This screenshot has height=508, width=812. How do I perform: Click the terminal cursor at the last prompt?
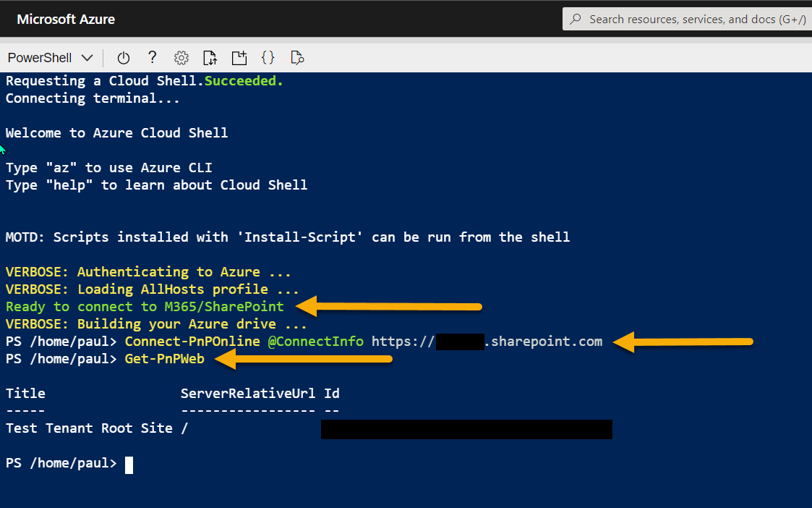click(x=129, y=464)
